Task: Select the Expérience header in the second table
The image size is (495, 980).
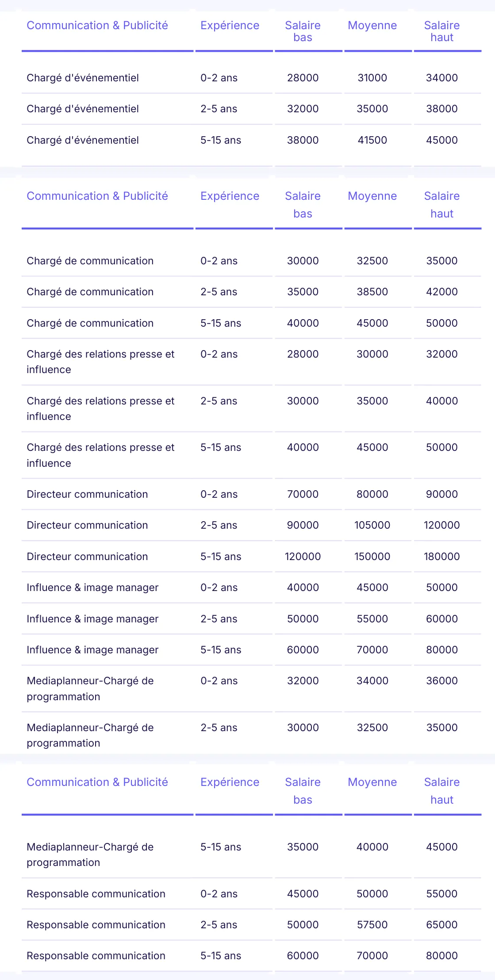Action: 230,196
